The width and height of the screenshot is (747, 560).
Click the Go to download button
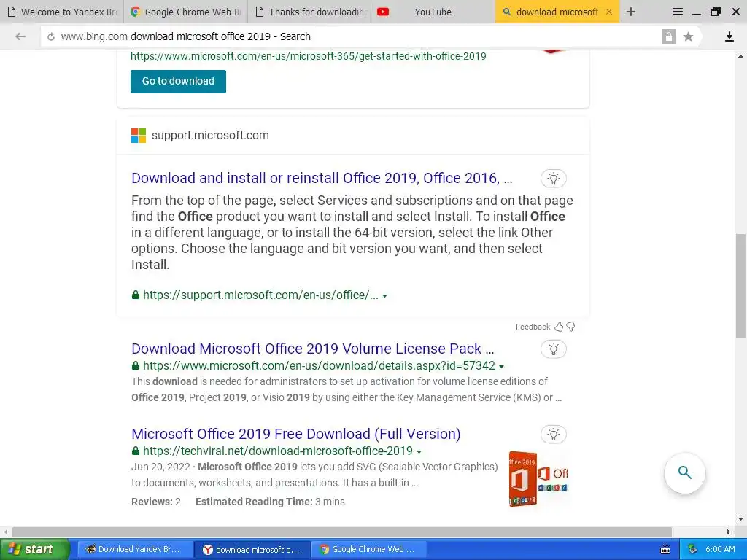tap(178, 82)
